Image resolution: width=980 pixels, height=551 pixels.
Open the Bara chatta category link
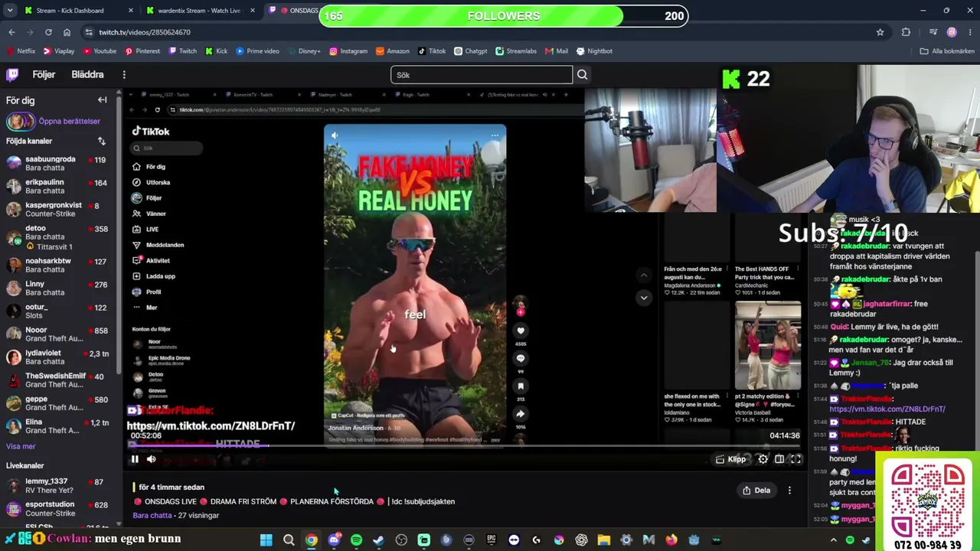pyautogui.click(x=152, y=516)
